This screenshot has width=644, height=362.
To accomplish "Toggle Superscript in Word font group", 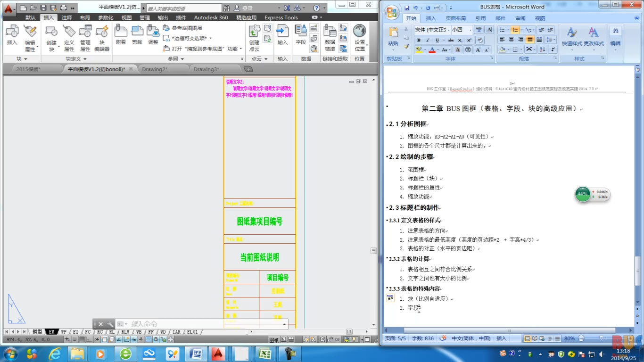I will [470, 40].
